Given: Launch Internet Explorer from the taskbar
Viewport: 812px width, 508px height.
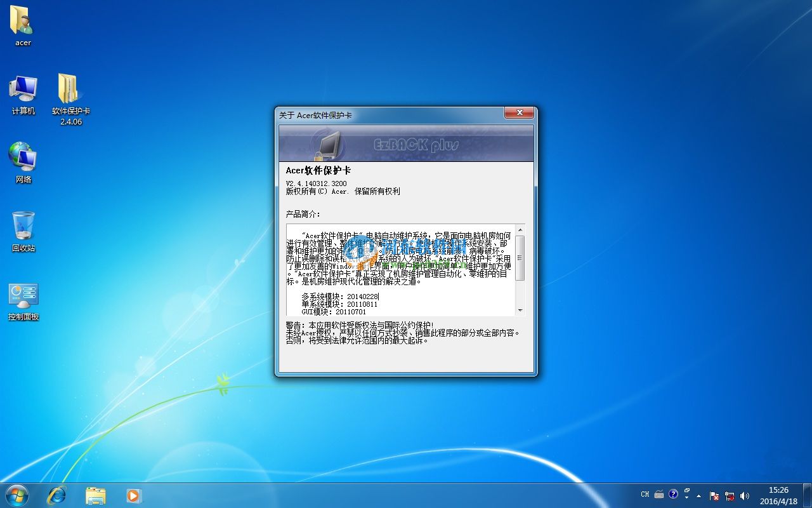Looking at the screenshot, I should (57, 495).
